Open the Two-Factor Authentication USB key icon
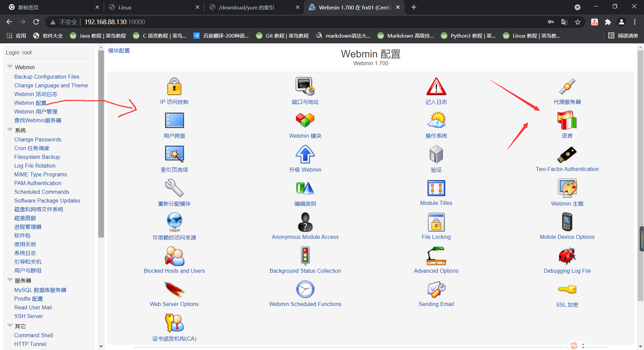 point(567,154)
